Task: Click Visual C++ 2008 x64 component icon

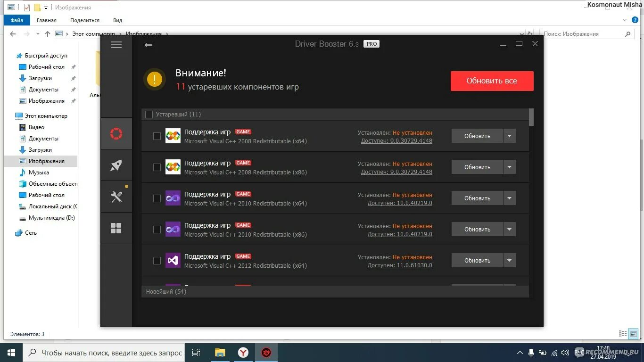Action: pos(173,136)
